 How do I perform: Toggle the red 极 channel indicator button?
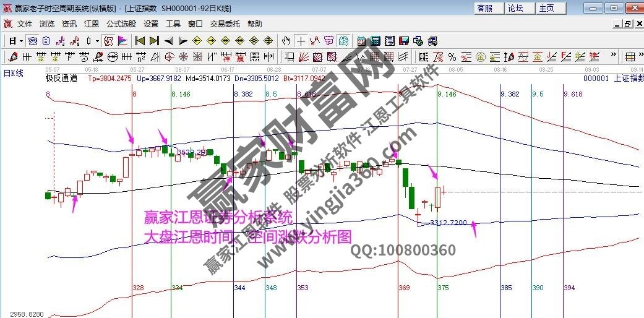[108, 41]
